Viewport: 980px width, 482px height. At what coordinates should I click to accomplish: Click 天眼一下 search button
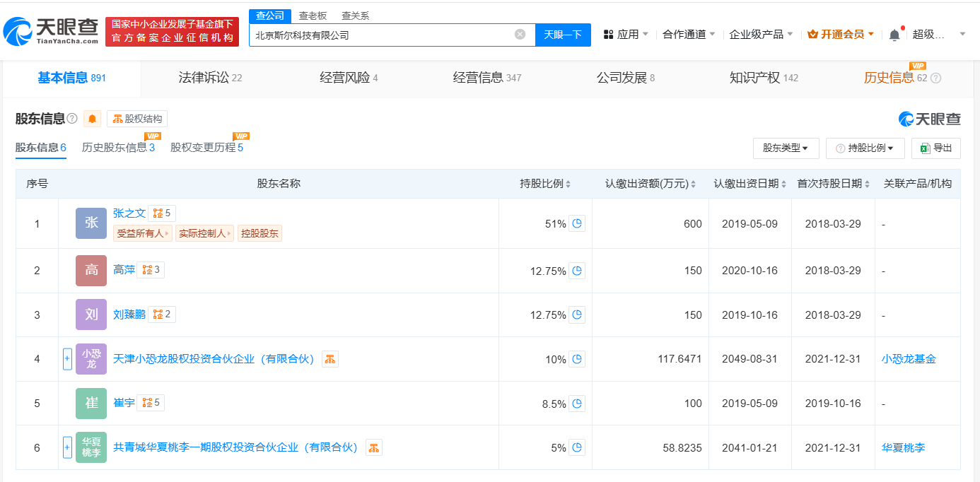[563, 35]
